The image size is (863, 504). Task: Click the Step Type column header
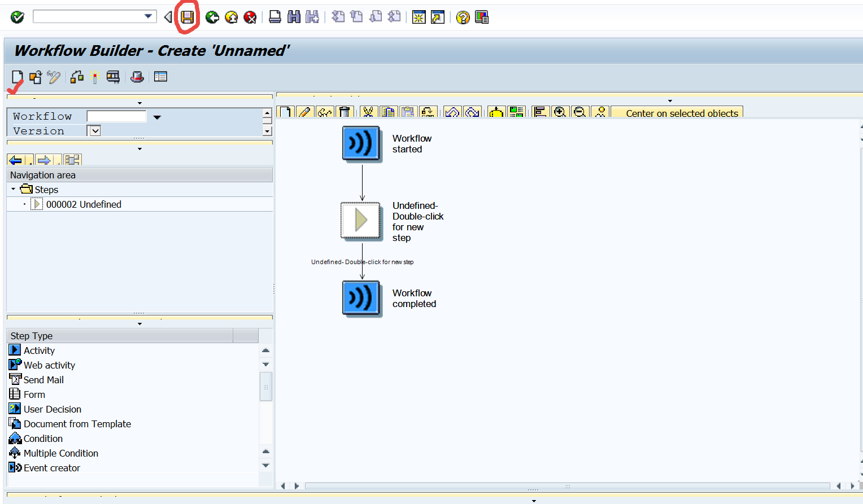click(x=120, y=336)
